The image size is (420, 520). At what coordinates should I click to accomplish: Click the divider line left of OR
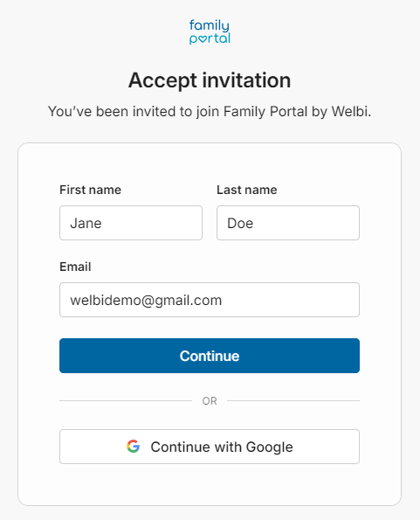point(126,400)
